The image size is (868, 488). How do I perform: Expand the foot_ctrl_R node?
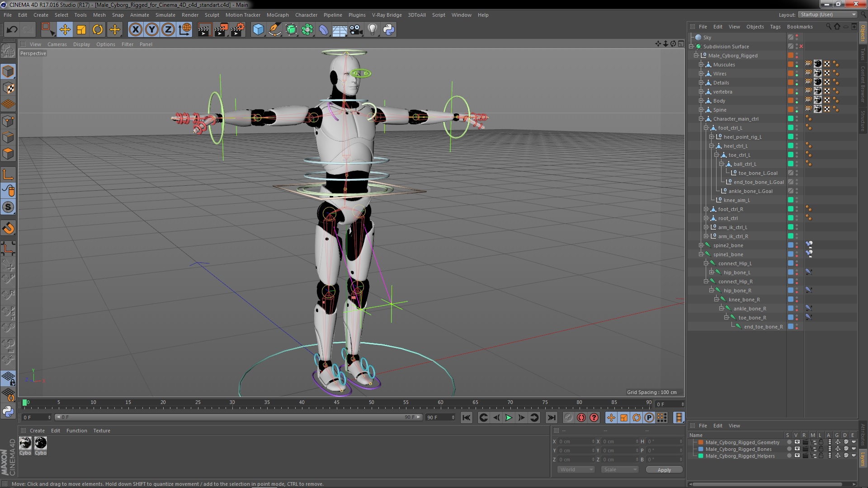(x=706, y=209)
